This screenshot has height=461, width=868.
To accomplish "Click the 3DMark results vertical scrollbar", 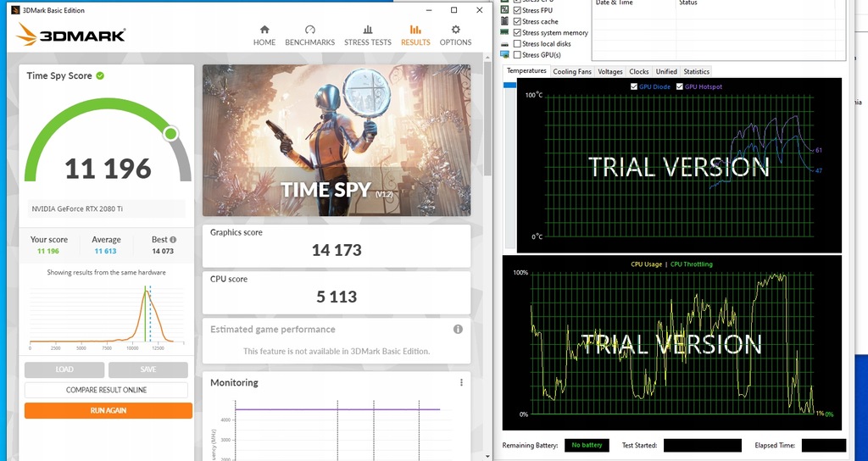I will (x=487, y=119).
